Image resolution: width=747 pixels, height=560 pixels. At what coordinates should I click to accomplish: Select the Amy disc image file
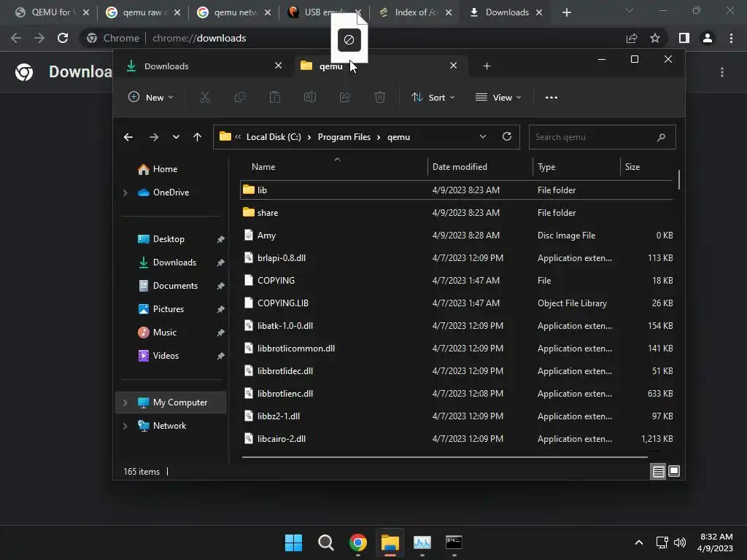457,236
